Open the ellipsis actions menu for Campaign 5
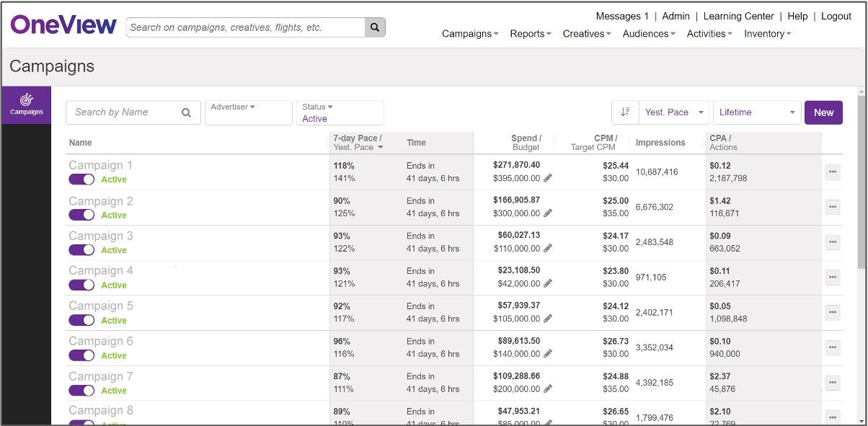The width and height of the screenshot is (868, 426). [832, 312]
